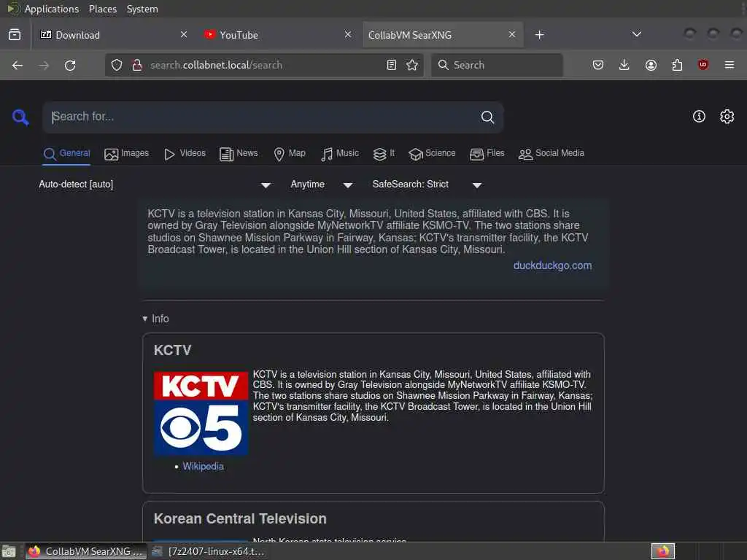Focus the Firefox Search box

click(497, 65)
